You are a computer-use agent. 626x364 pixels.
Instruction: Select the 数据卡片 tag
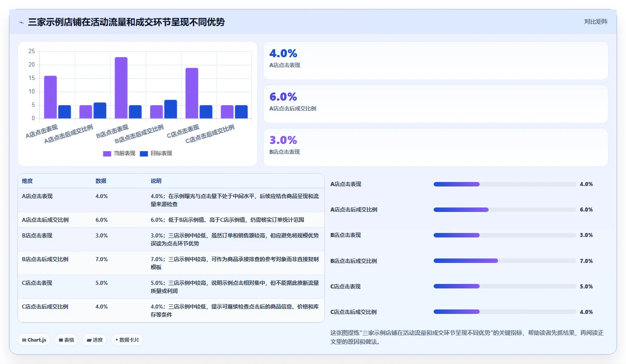click(x=127, y=340)
